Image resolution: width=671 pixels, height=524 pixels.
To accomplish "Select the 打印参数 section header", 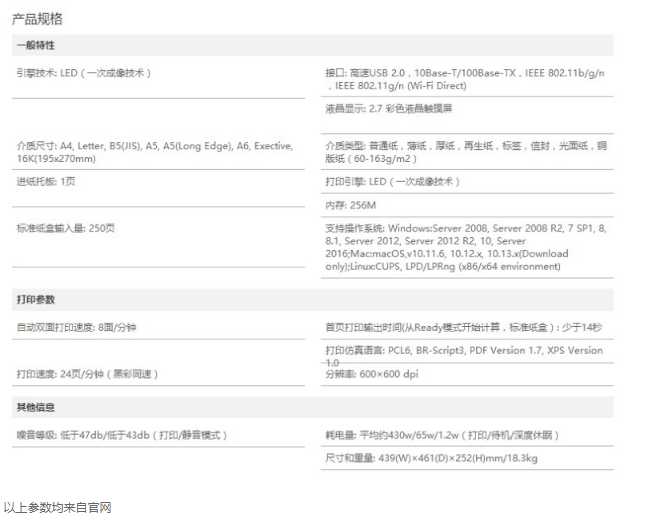I will pyautogui.click(x=36, y=300).
